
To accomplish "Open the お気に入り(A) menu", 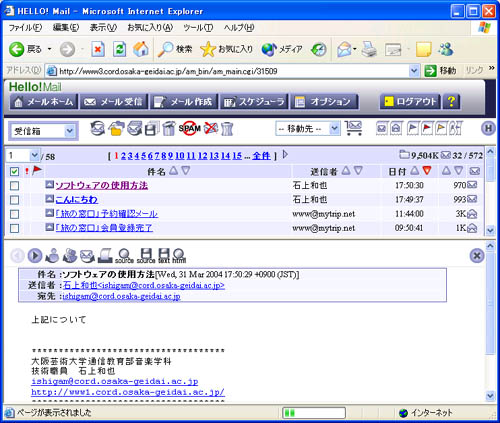I will (150, 28).
